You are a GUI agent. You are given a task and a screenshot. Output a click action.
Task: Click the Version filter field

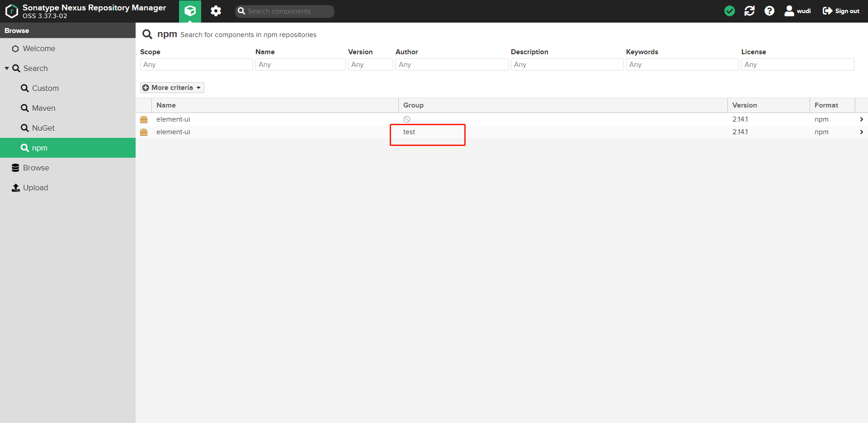pos(371,65)
